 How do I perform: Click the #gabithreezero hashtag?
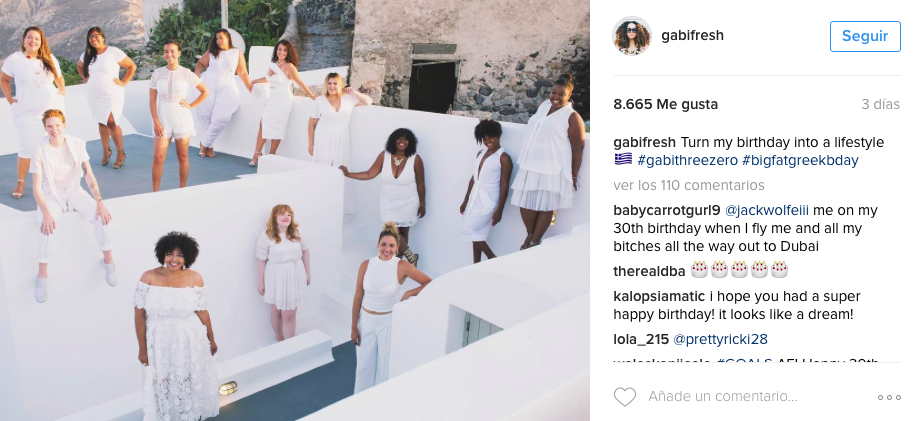pos(690,160)
